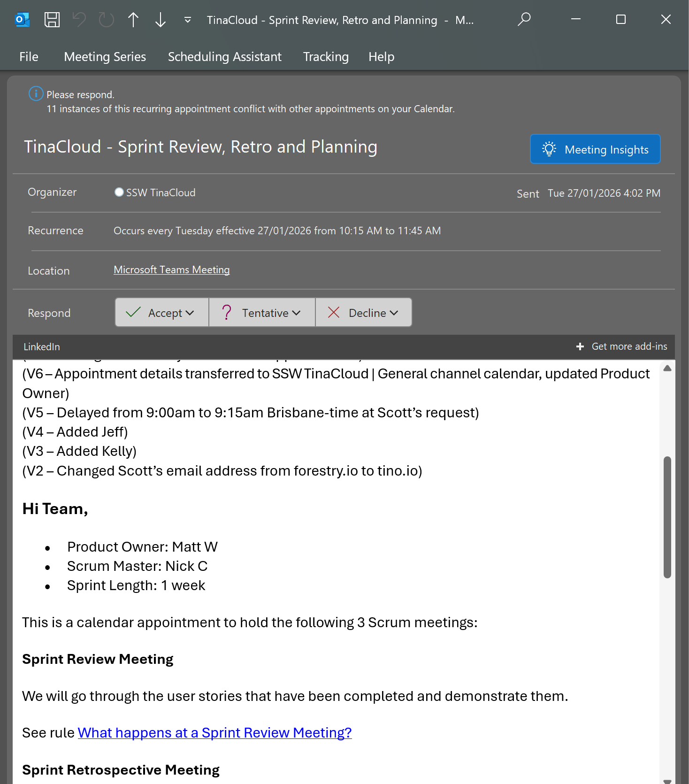Open the Tracking tab
Screen dimensions: 689x784
(x=326, y=57)
